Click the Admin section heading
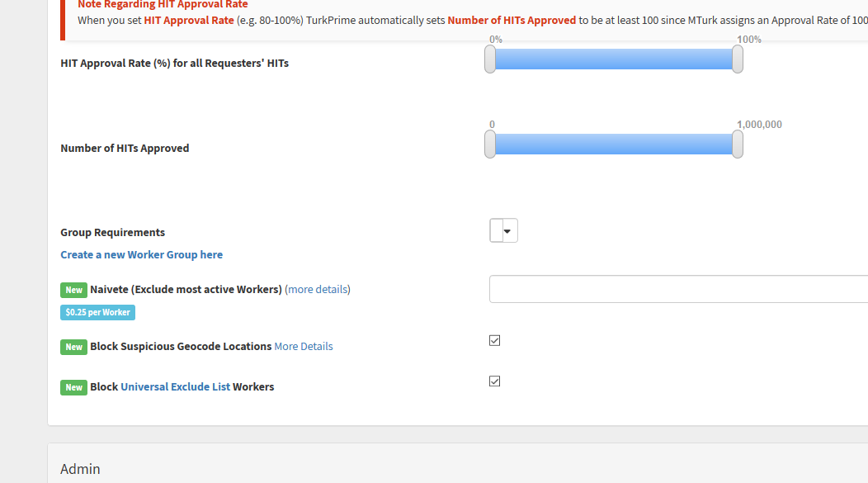 (80, 469)
